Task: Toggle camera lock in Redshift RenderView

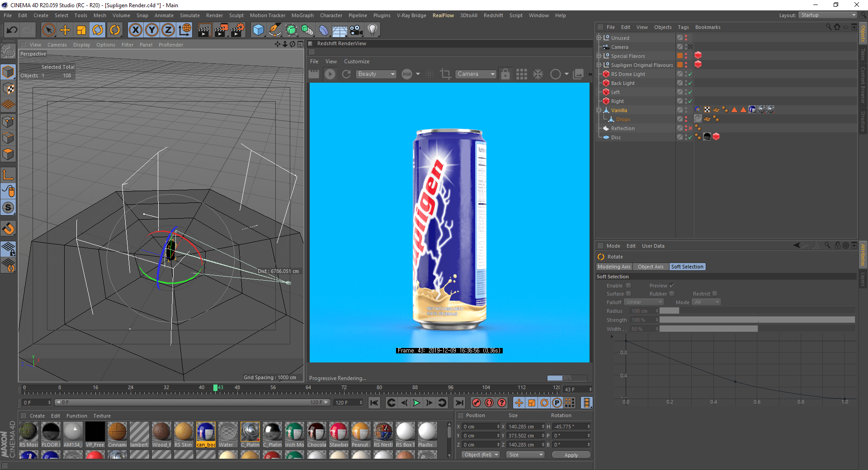Action: pyautogui.click(x=505, y=74)
